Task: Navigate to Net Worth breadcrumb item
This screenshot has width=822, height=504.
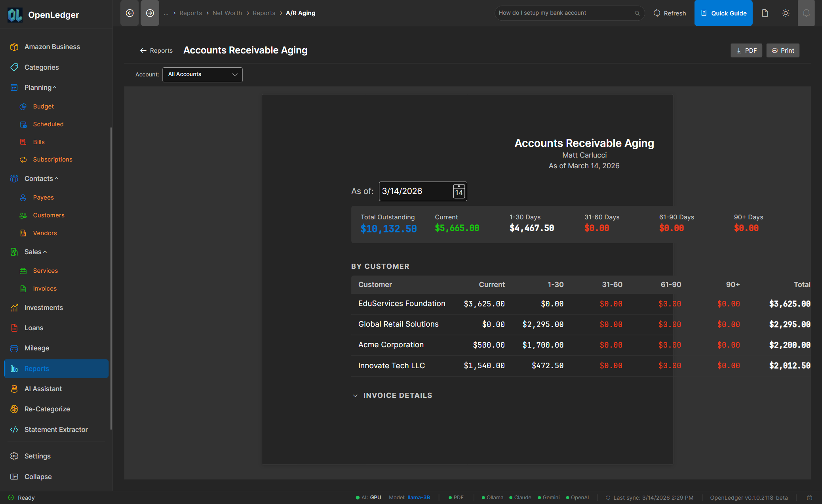Action: pos(227,13)
